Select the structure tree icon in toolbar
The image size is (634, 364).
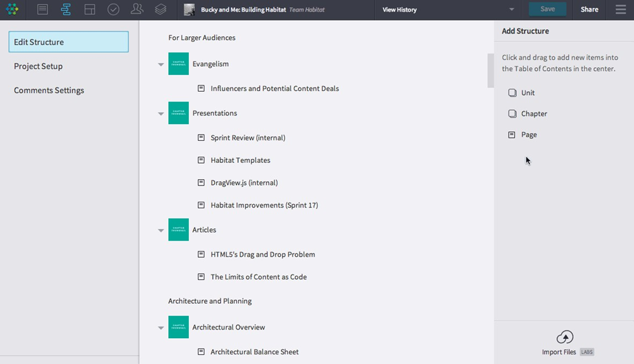[x=66, y=10]
